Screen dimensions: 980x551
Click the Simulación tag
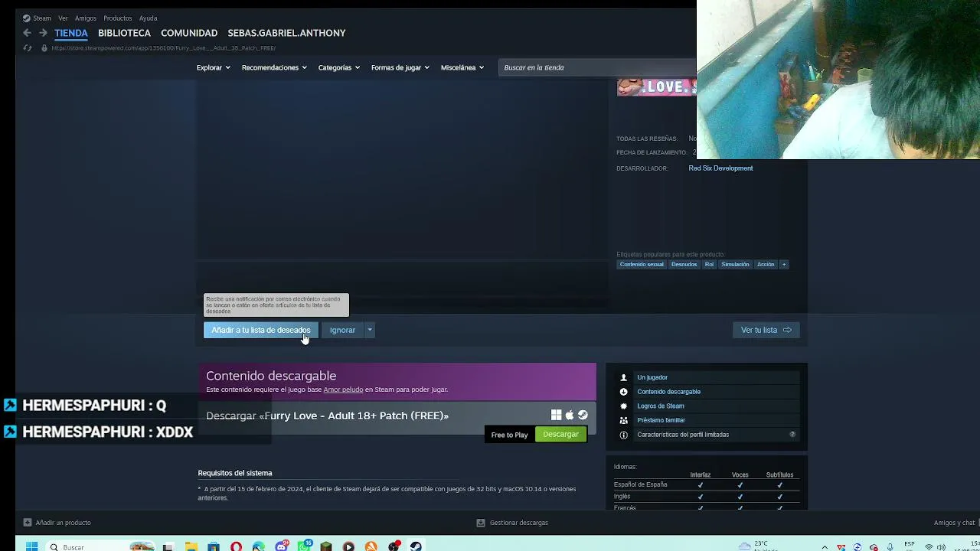[735, 265]
